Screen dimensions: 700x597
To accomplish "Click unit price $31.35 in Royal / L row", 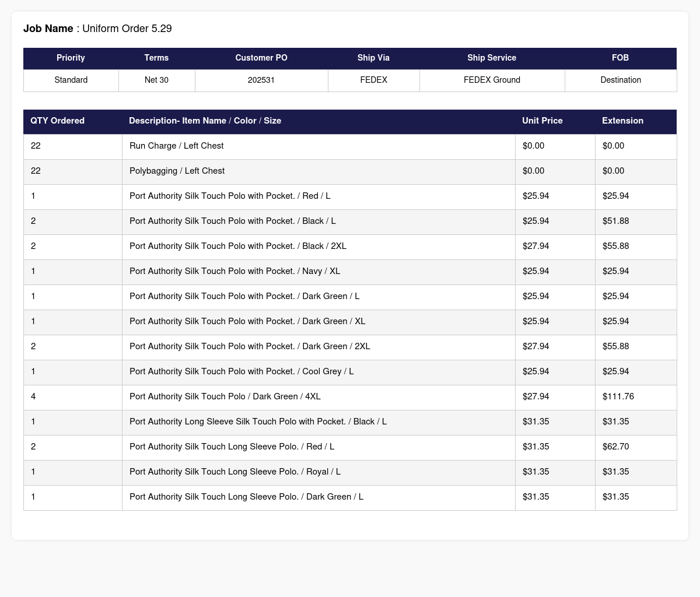I will [535, 472].
